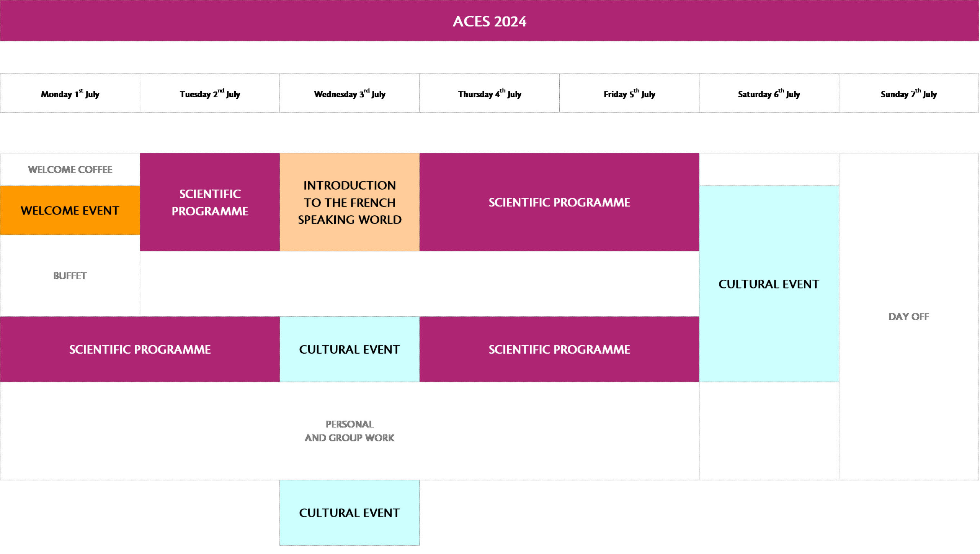This screenshot has height=554, width=980.
Task: Select the Monday 1st July header cell
Action: point(70,93)
